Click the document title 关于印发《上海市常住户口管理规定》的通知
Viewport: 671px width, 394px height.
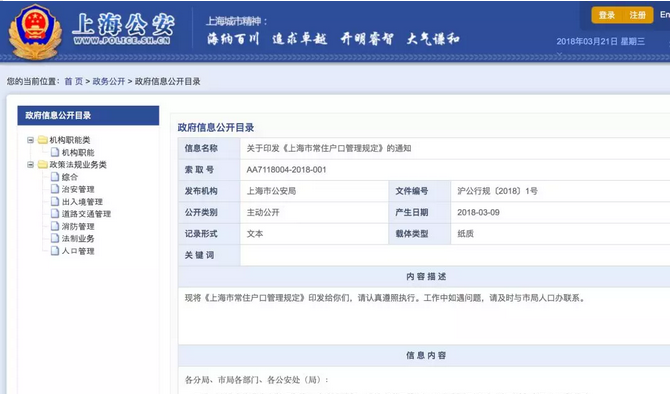(329, 148)
